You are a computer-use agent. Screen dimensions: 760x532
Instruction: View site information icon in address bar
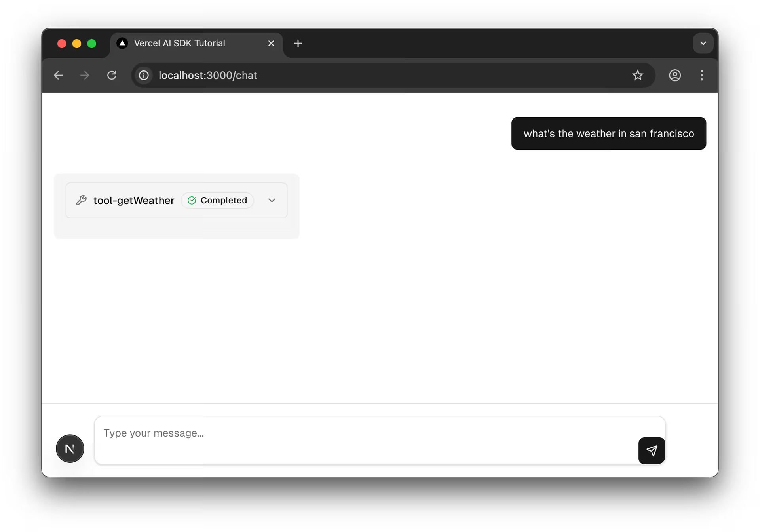coord(144,75)
